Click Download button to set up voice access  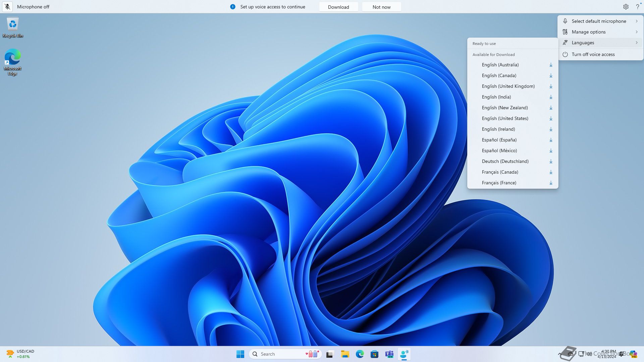(338, 7)
